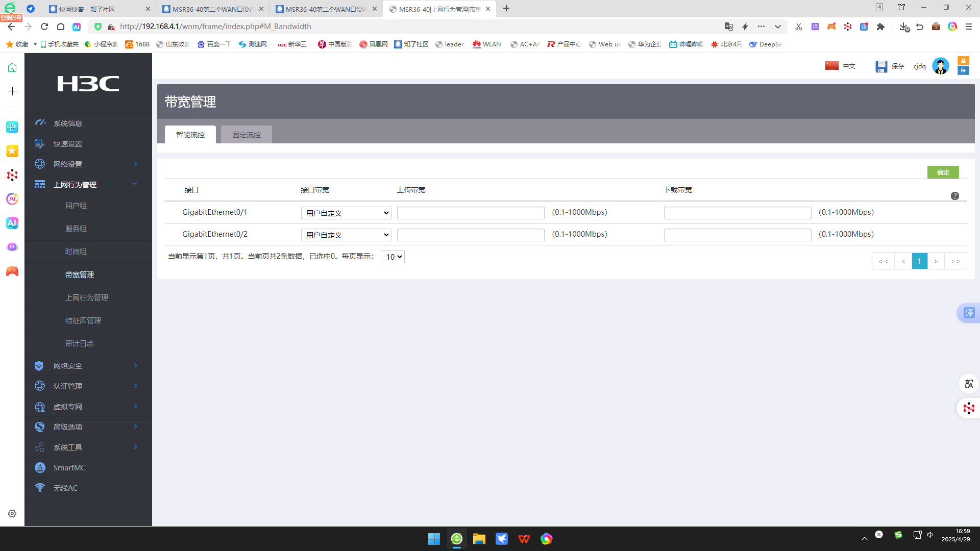Open a new browser tab with plus
This screenshot has width=980, height=551.
pyautogui.click(x=506, y=9)
